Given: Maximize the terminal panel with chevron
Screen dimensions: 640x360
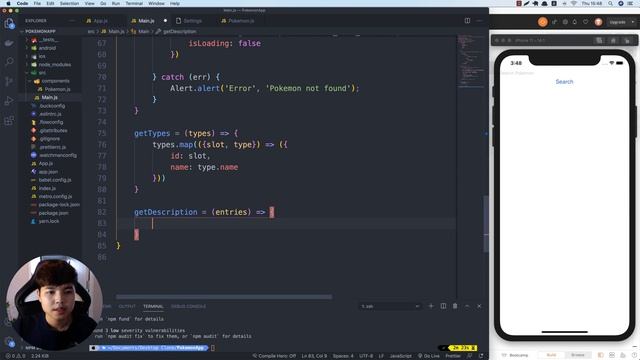Looking at the screenshot, I should point(467,306).
